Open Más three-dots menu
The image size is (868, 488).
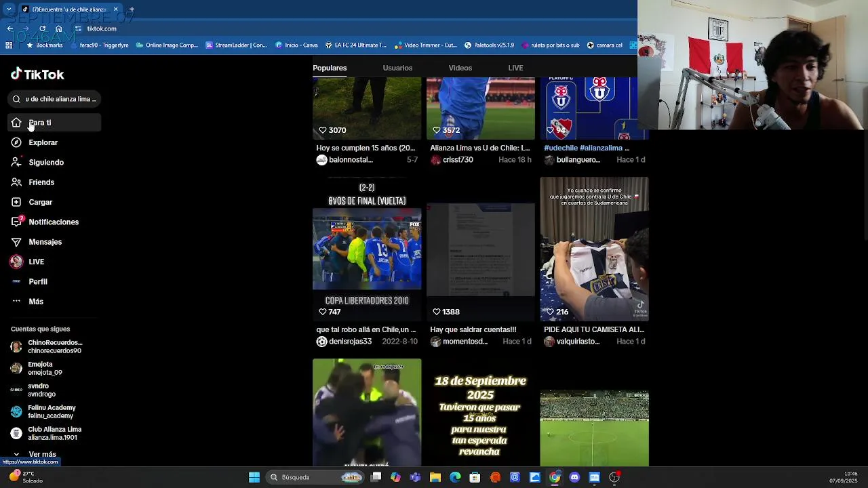pos(16,302)
